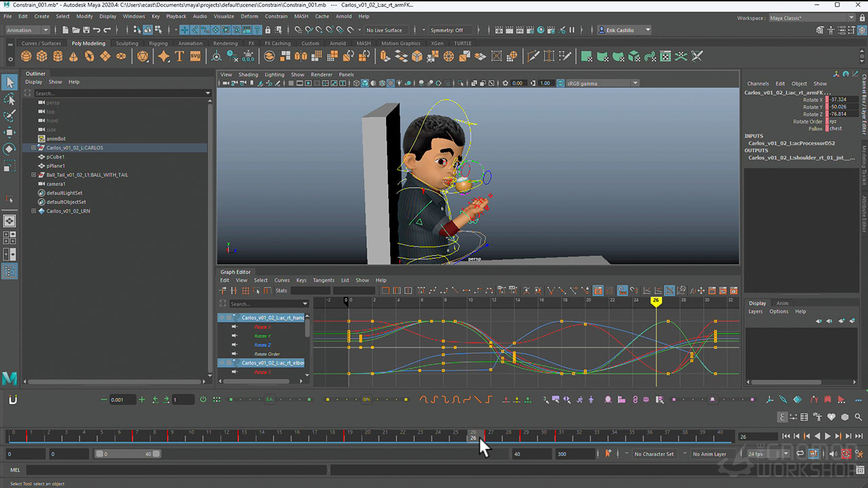This screenshot has width=868, height=488.
Task: Click the Type text tool shelf icon
Action: point(180,56)
